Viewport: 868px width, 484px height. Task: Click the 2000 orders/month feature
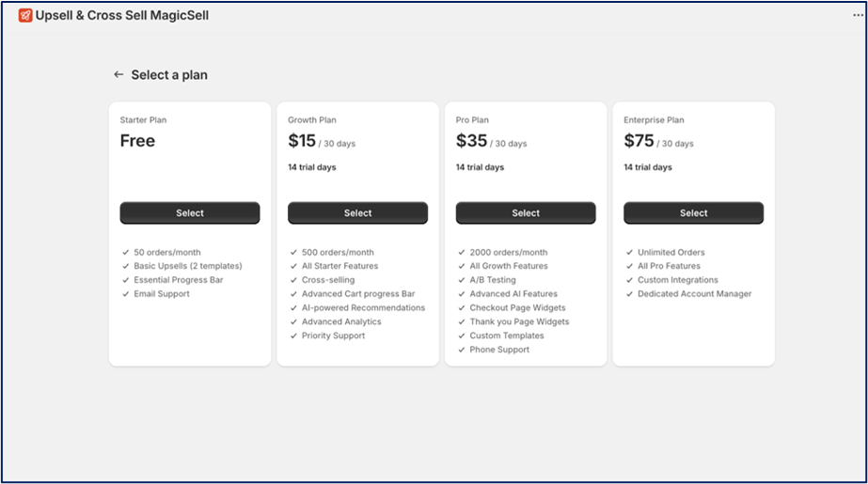(509, 252)
